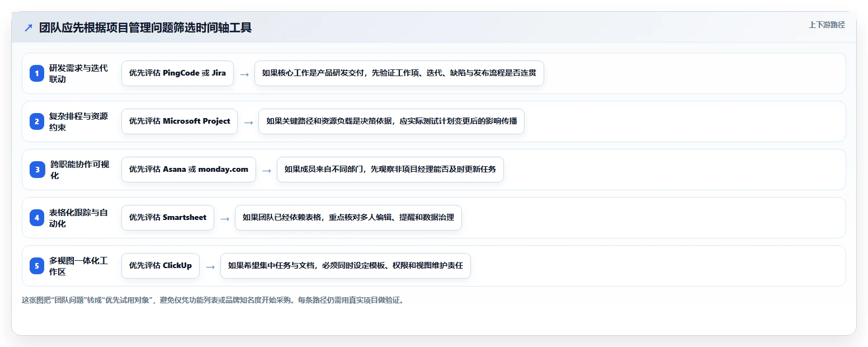Click the 研发需求与迭代联动 label

[78, 73]
